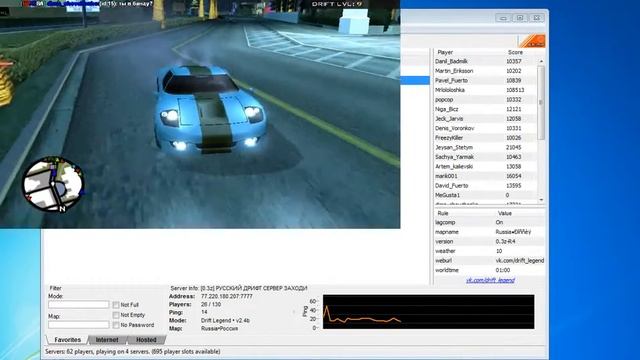The height and width of the screenshot is (360, 640).
Task: Click the server address 77.220.180.207:7777
Action: (227, 296)
